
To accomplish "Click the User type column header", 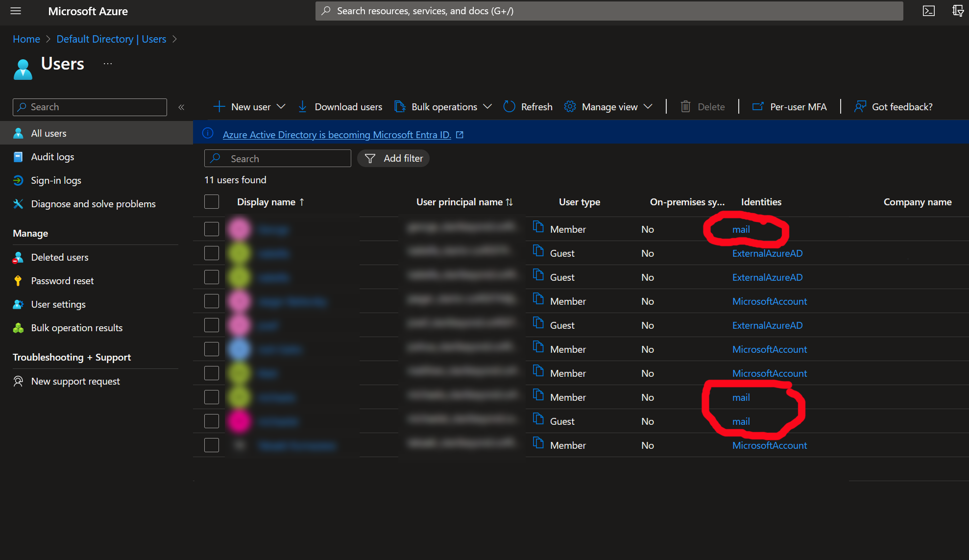I will click(x=579, y=202).
